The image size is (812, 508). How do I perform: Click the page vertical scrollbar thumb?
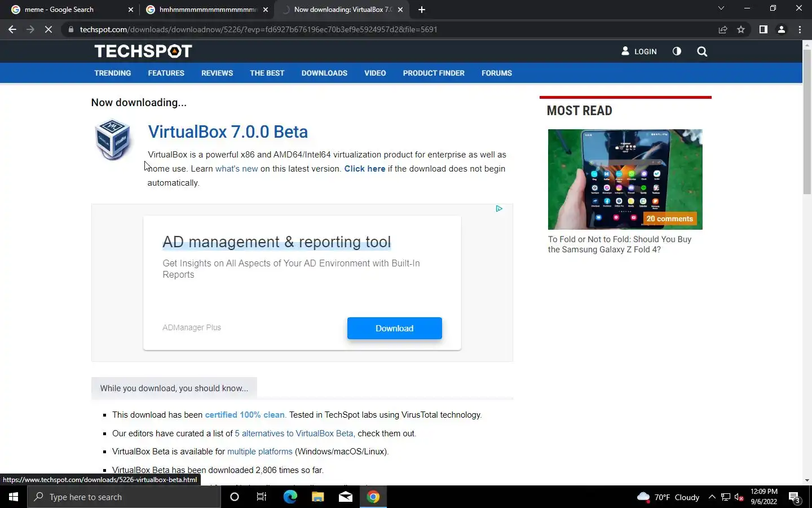click(x=807, y=122)
